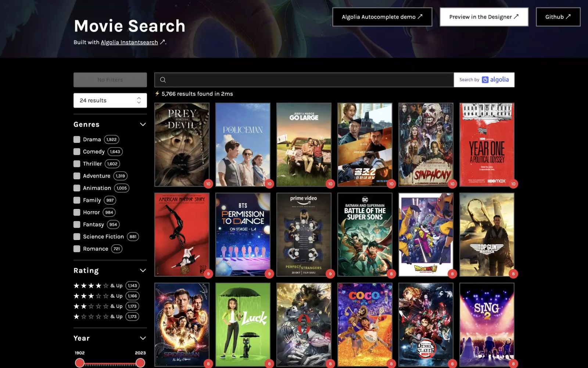Click the '5,766 results found in 2ms' text

click(197, 94)
